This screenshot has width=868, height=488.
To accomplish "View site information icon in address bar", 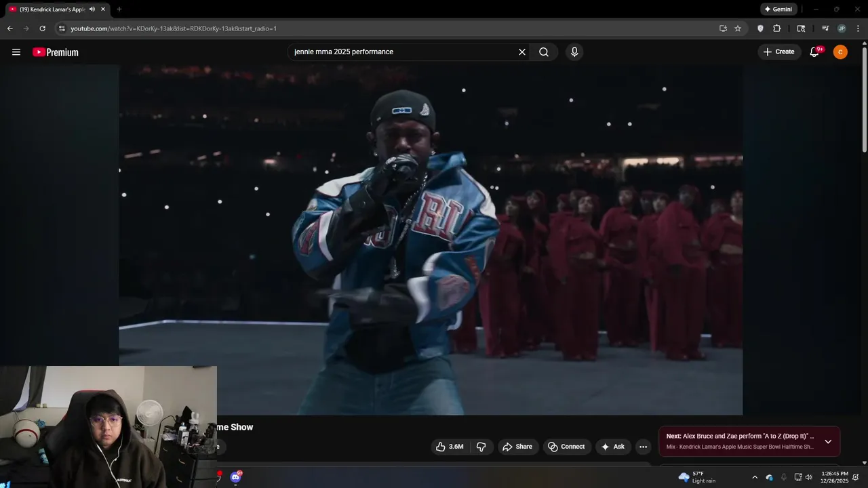I will (62, 28).
